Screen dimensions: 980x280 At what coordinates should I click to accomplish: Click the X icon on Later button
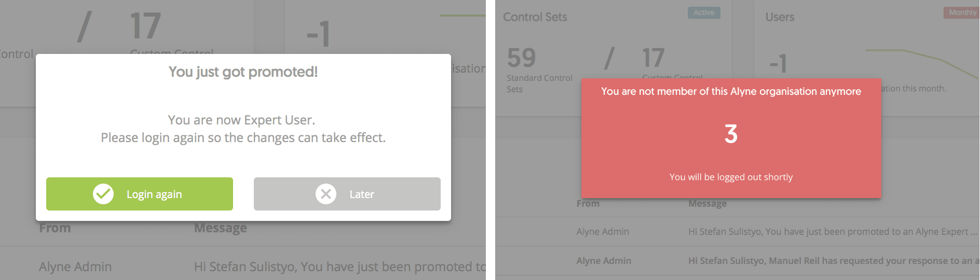point(326,194)
